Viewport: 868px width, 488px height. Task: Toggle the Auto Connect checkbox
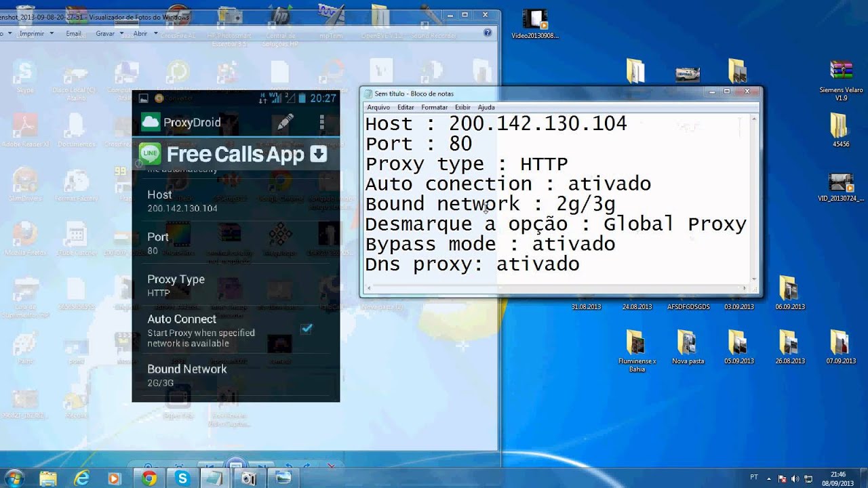click(307, 329)
